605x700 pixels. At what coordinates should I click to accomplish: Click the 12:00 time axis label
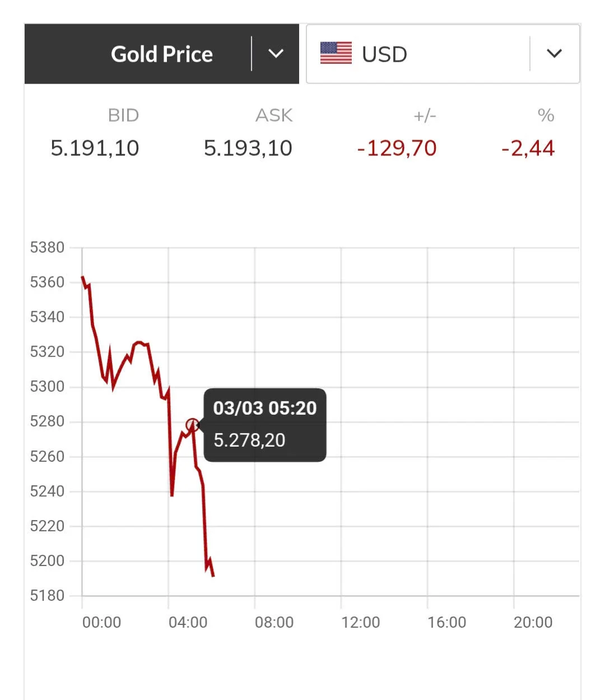[x=360, y=622]
